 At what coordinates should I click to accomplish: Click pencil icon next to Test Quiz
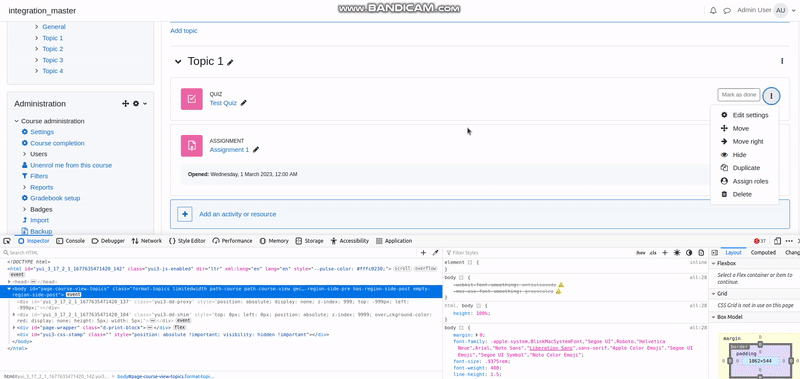click(243, 103)
